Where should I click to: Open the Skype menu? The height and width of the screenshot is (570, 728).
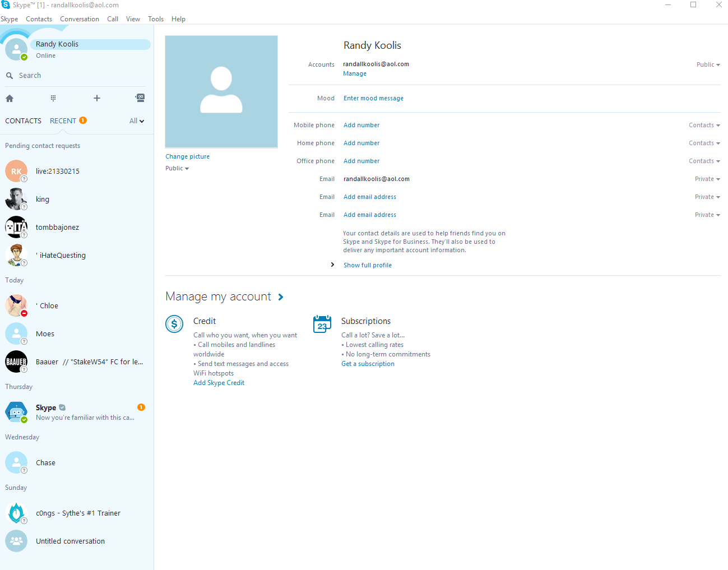pyautogui.click(x=9, y=19)
